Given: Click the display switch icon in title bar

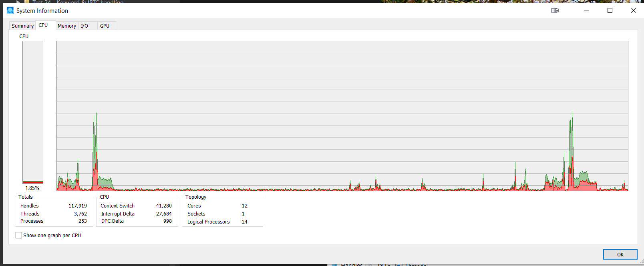Looking at the screenshot, I should tap(555, 10).
